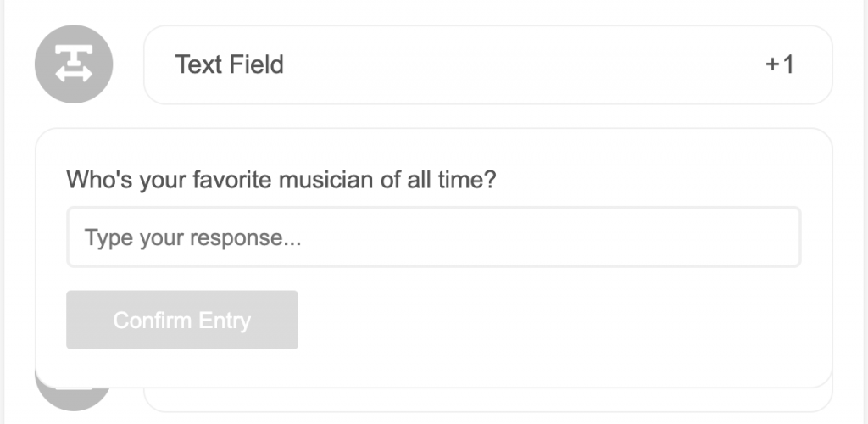Select the text-width glyph inside gray circle
Image resolution: width=868 pixels, height=424 pixels.
pos(74,64)
